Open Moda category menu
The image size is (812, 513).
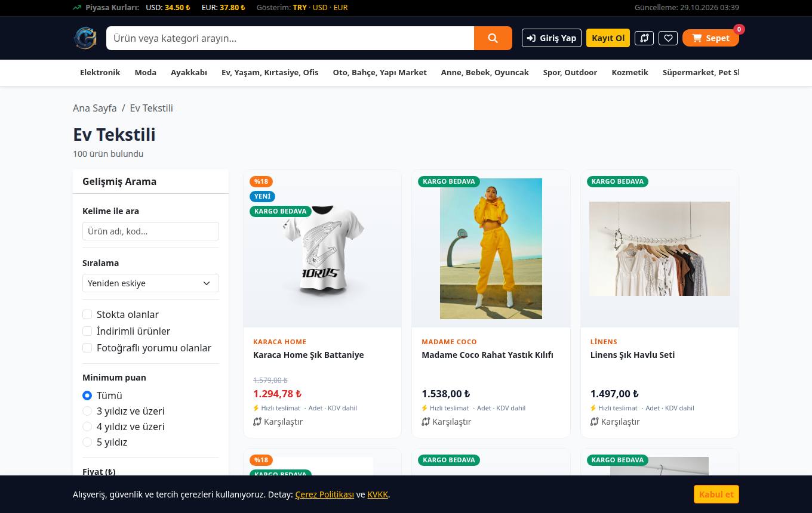click(146, 72)
